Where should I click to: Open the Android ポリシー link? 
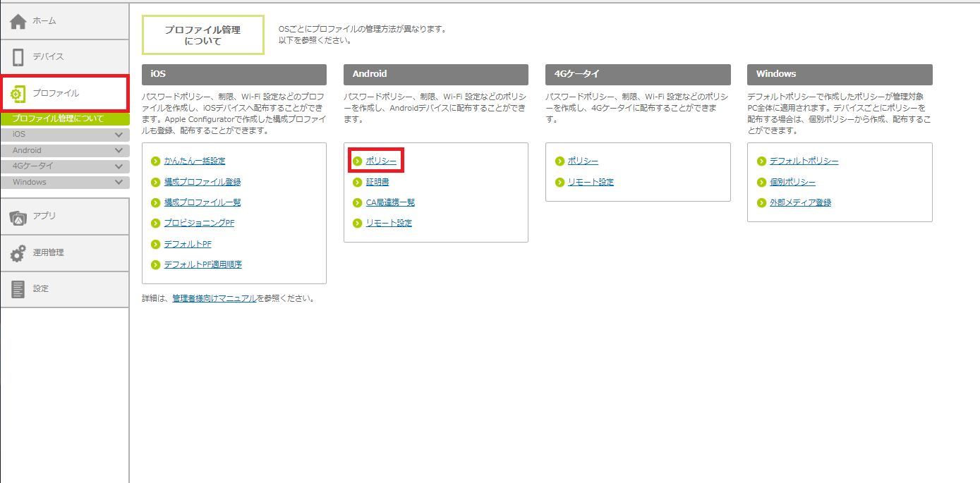[x=381, y=161]
